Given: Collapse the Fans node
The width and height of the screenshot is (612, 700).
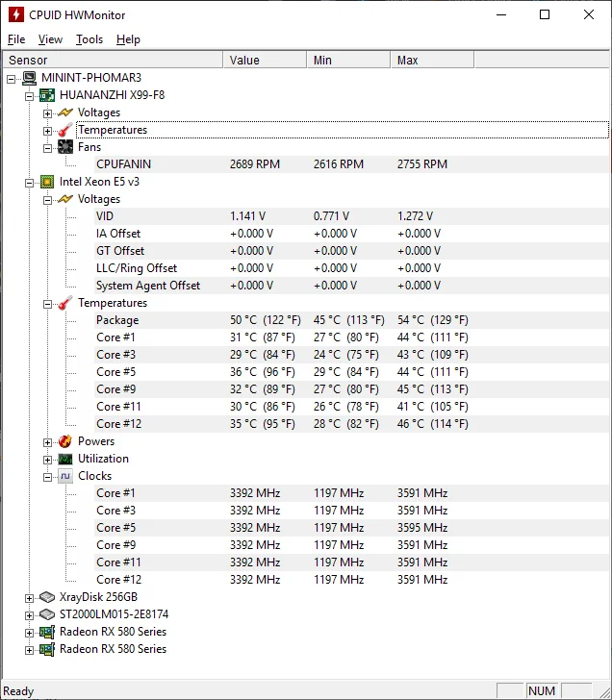Looking at the screenshot, I should 47,148.
